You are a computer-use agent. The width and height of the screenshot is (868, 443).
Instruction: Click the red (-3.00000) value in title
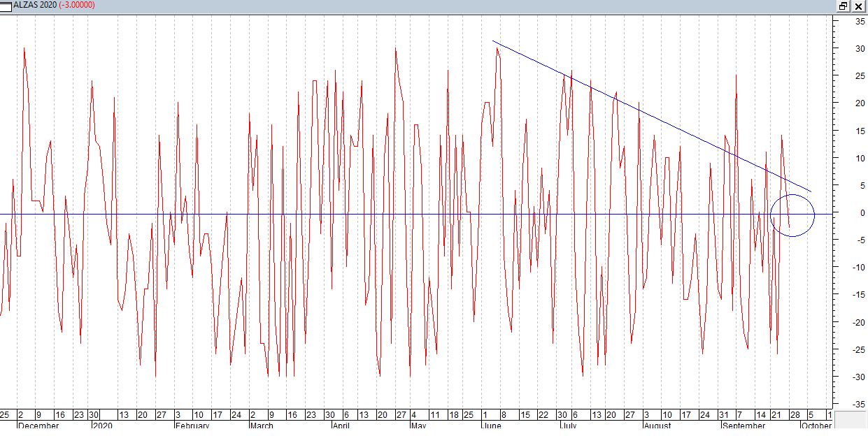(77, 5)
